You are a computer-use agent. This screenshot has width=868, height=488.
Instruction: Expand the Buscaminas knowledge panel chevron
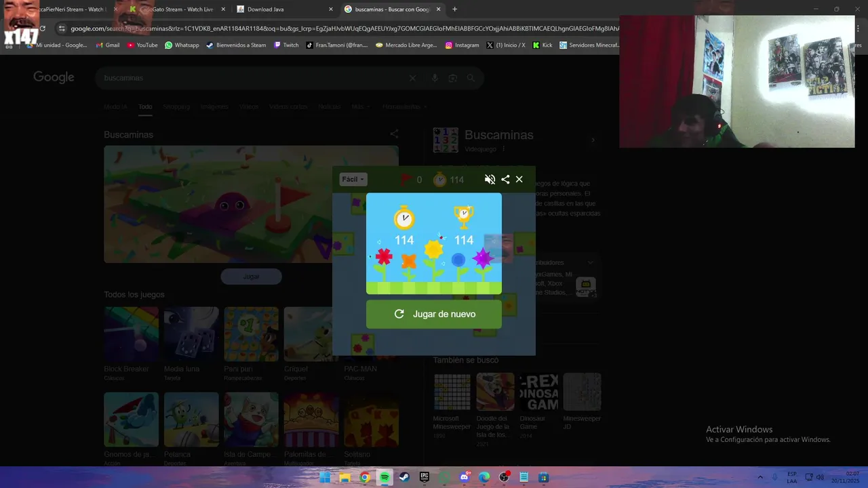[x=593, y=140]
